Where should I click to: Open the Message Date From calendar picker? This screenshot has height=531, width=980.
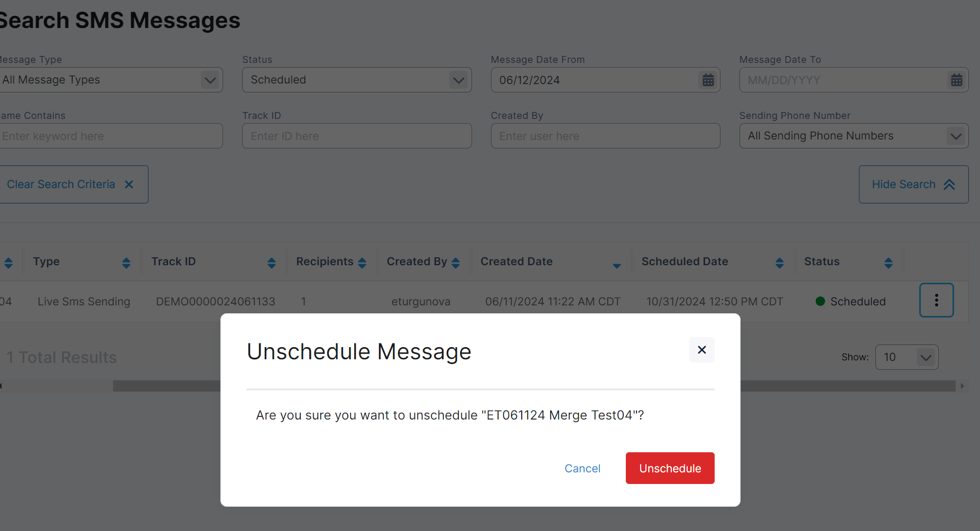[708, 80]
